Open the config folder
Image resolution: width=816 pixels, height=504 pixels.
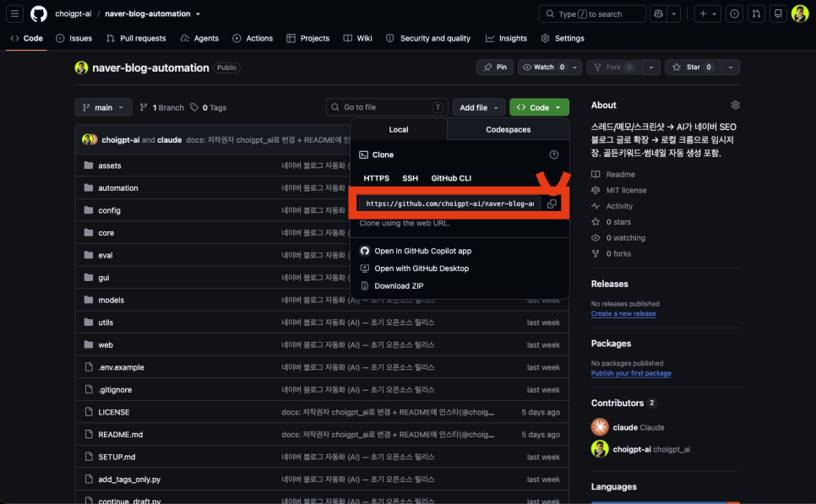tap(109, 210)
